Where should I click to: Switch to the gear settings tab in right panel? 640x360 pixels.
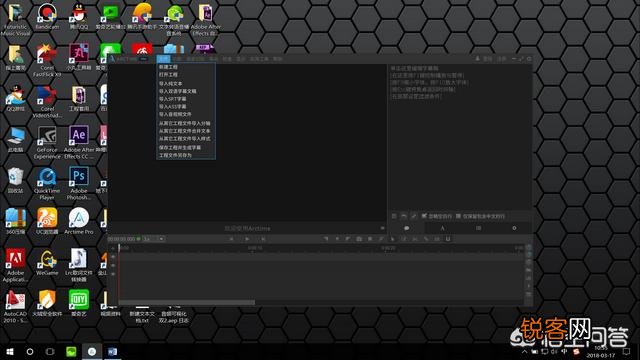tap(514, 228)
